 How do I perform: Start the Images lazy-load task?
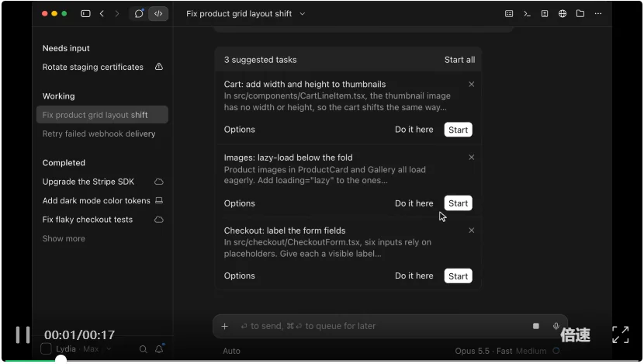point(458,203)
